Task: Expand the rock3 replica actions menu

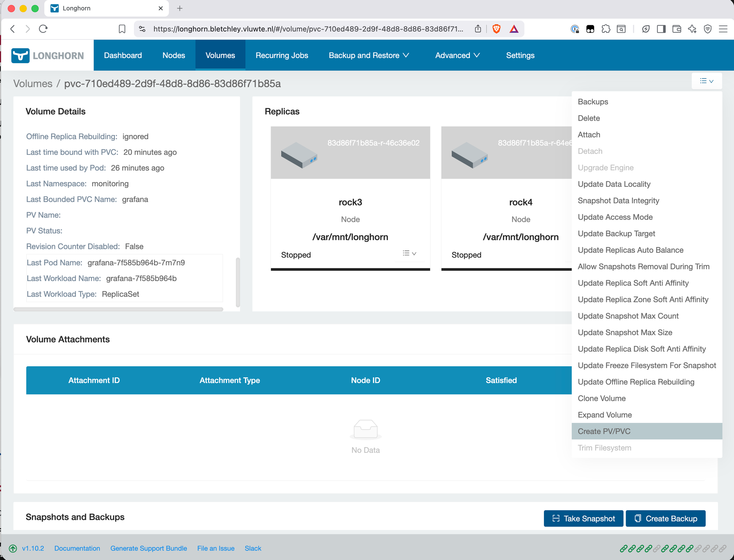Action: click(409, 253)
